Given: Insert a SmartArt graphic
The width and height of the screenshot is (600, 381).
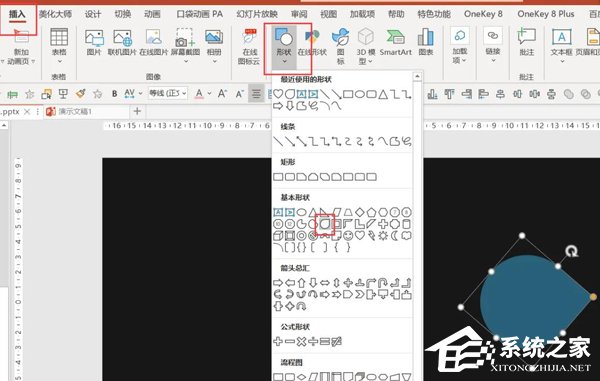Looking at the screenshot, I should click(396, 42).
